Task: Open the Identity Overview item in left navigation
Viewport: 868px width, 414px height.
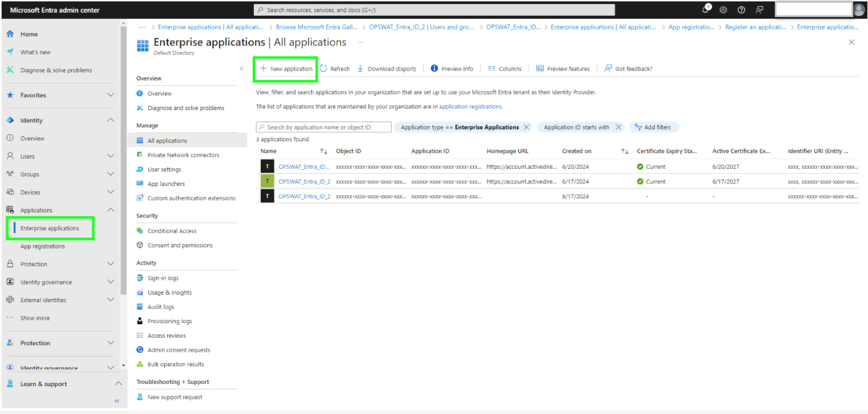Action: click(32, 139)
